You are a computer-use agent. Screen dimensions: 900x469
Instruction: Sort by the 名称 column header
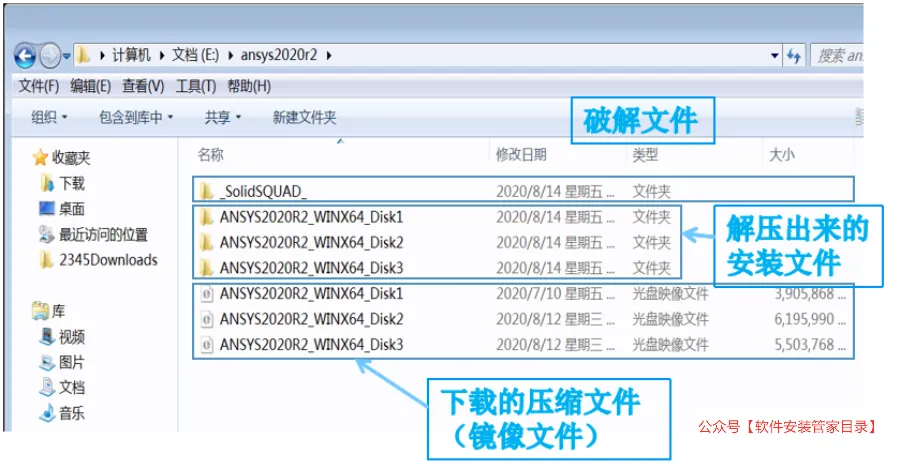pyautogui.click(x=211, y=154)
